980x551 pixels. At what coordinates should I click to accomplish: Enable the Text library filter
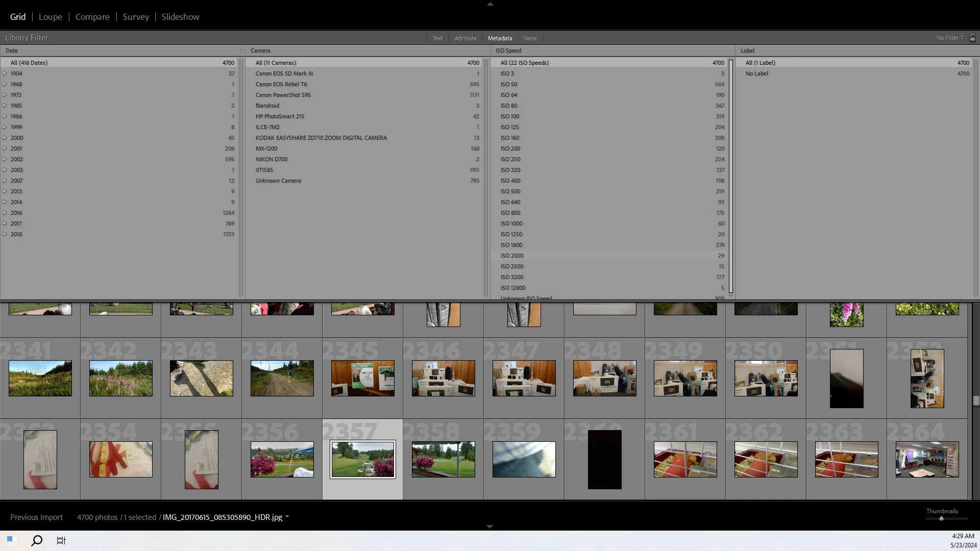point(437,38)
